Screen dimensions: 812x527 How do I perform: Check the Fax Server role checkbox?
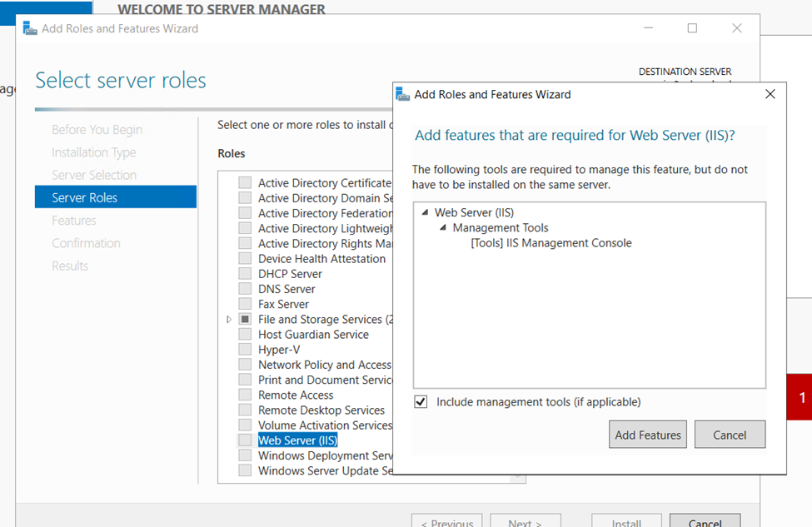point(245,304)
